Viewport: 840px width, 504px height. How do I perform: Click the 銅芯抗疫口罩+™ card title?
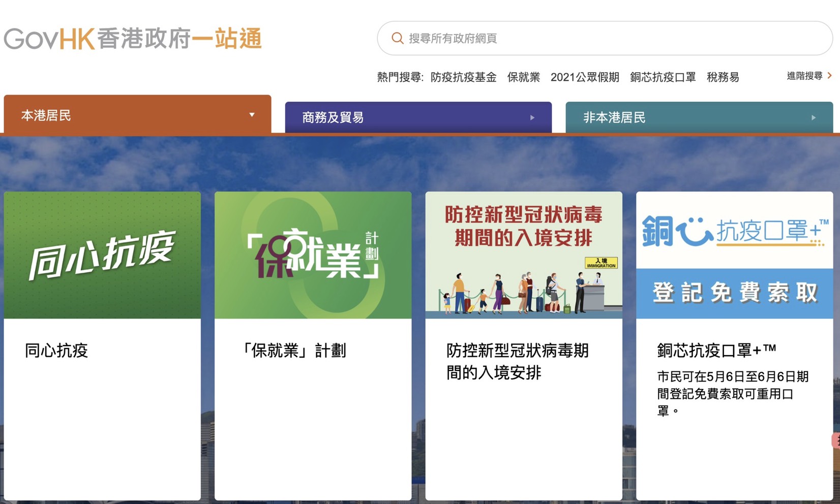click(716, 350)
